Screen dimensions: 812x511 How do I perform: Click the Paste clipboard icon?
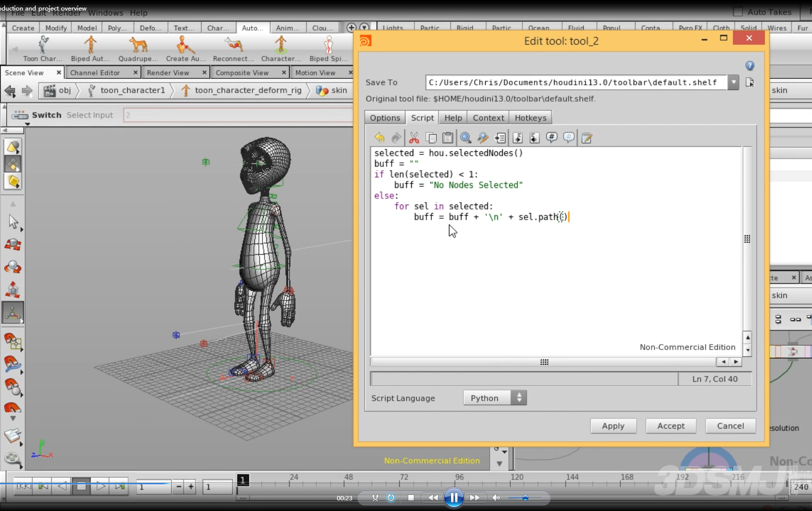(447, 137)
